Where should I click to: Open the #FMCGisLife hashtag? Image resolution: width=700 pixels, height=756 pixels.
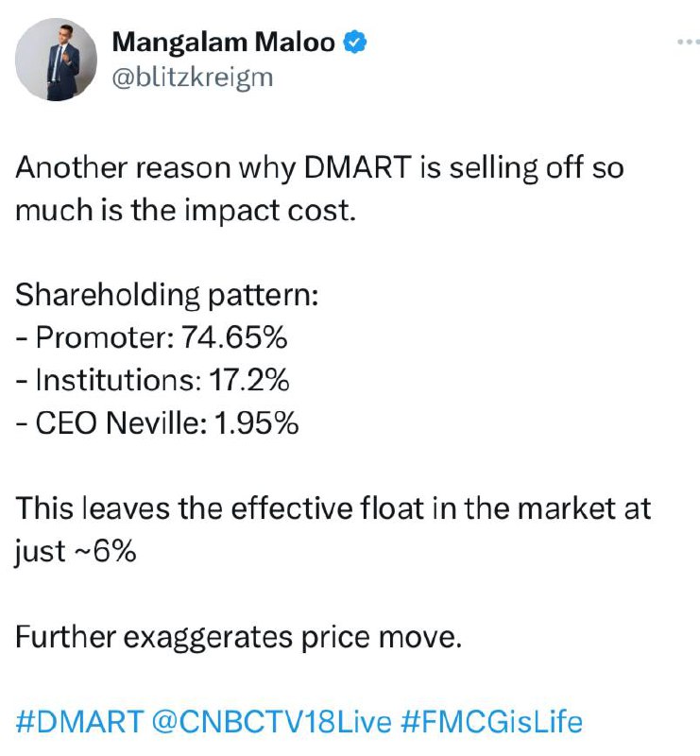491,722
